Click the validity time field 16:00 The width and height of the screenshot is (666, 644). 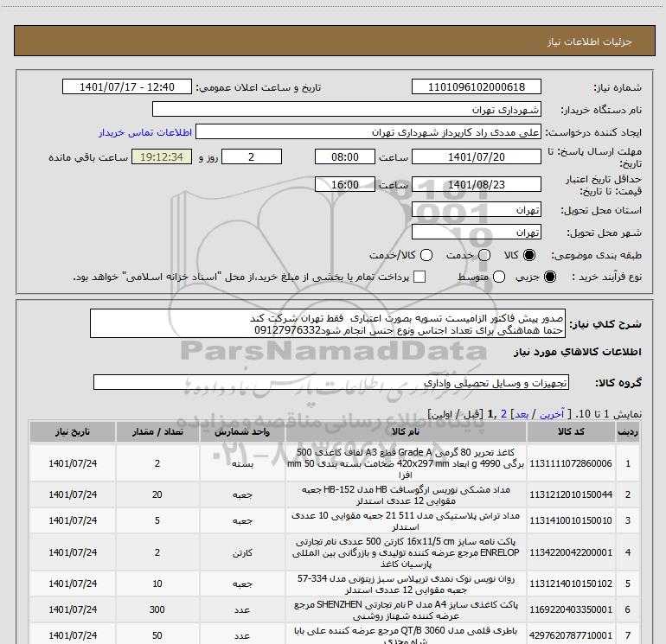pos(345,184)
